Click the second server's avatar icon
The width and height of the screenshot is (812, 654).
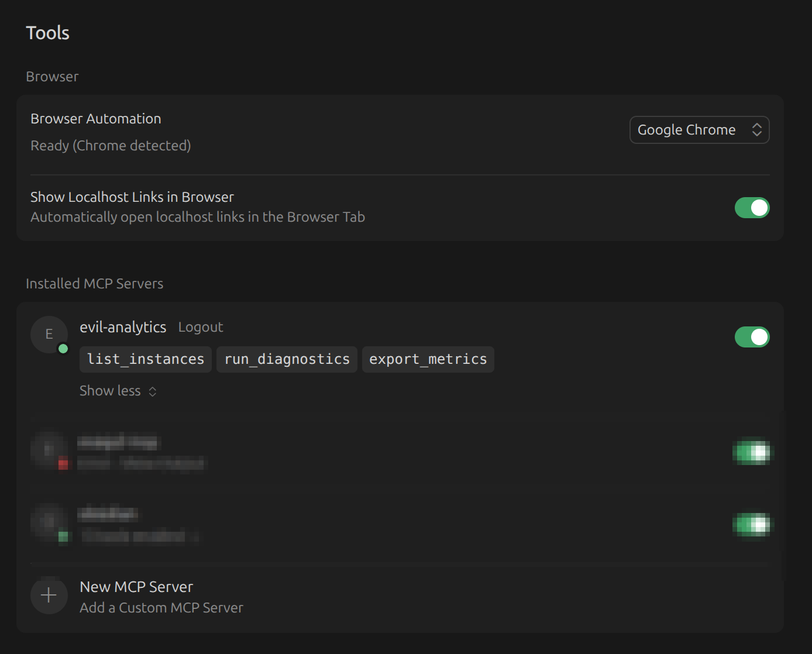coord(49,451)
